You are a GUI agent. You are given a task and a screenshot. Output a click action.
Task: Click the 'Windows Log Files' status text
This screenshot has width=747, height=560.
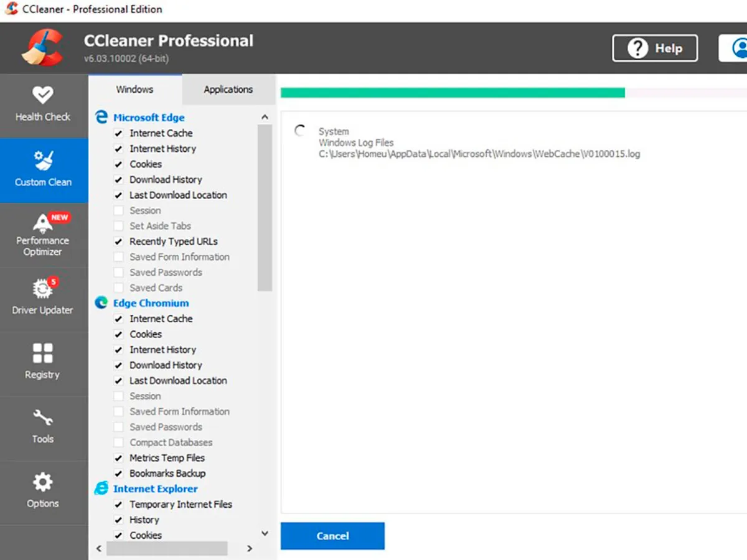pos(356,142)
